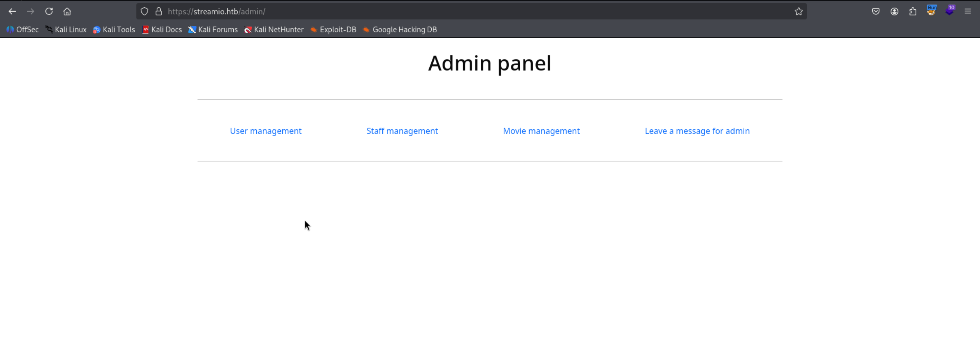Reload the current page

(49, 11)
